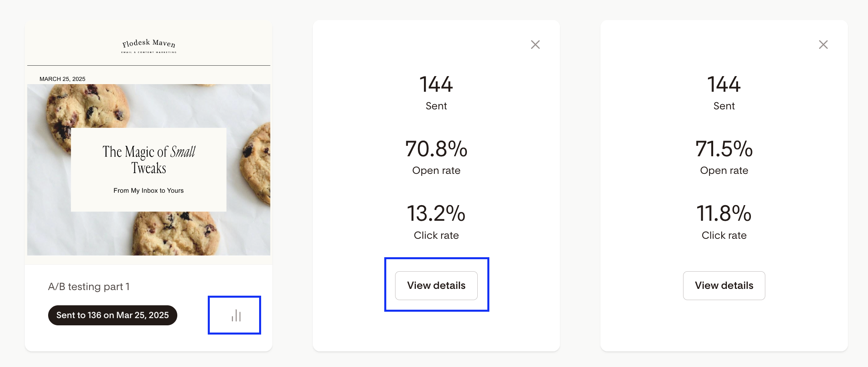Click the 13.2% click rate value
868x367 pixels.
436,213
